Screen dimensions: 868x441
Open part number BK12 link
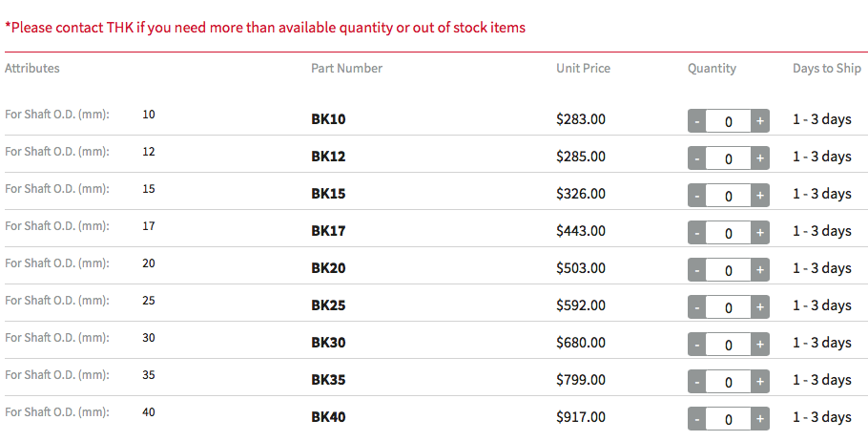(x=328, y=157)
